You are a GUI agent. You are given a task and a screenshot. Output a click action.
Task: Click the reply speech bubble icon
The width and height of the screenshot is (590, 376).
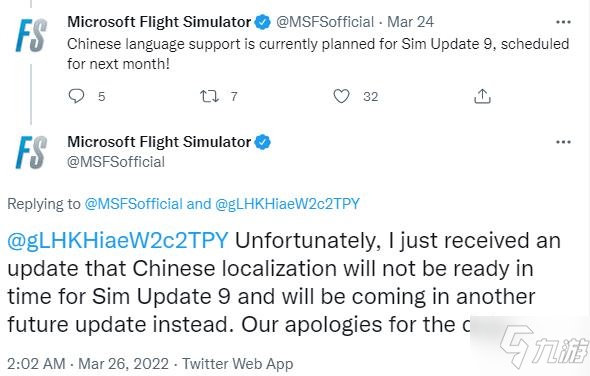pos(76,96)
